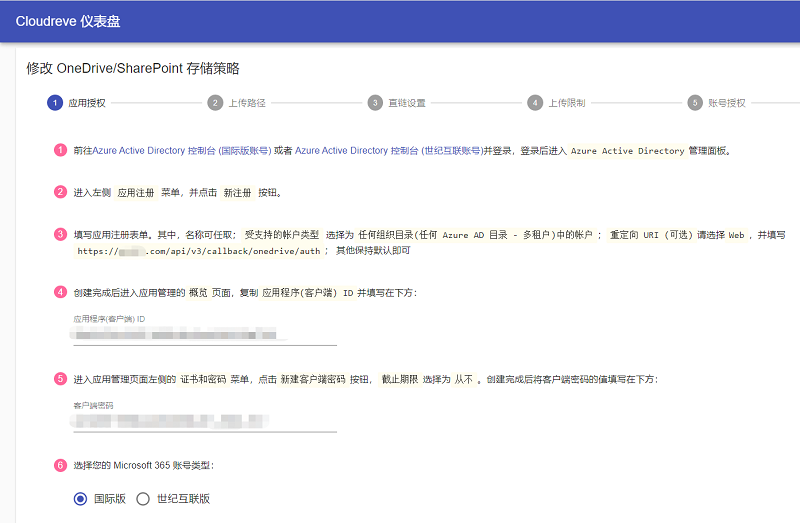Select the 国际版 radio button

[81, 499]
